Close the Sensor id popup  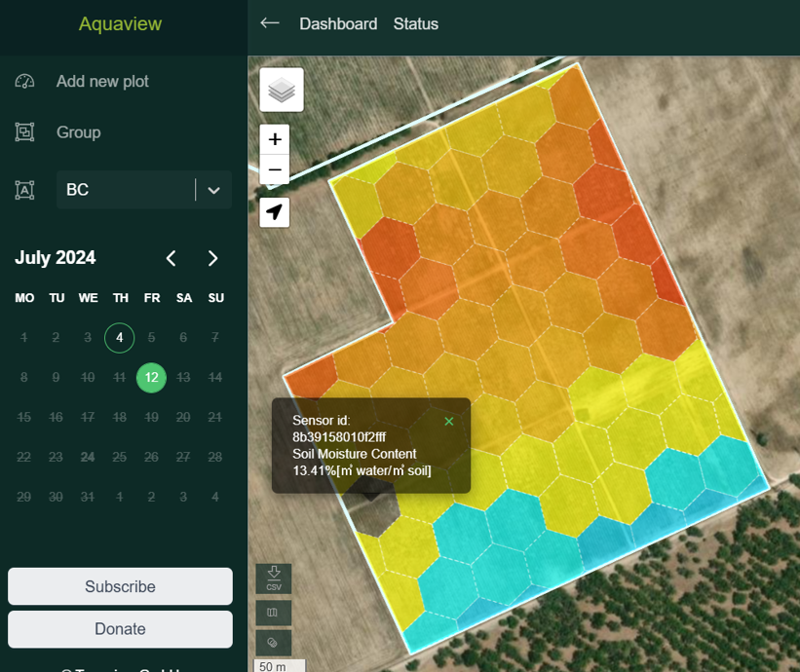click(449, 422)
